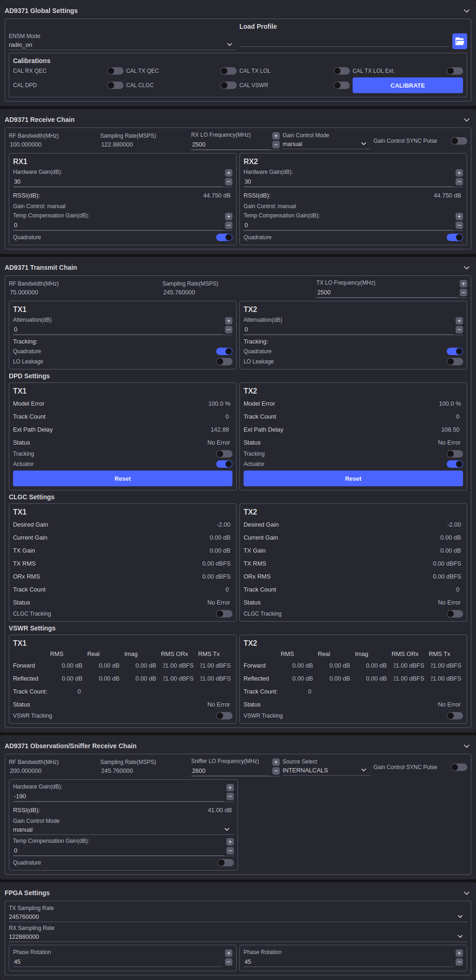Decrease TX2 Attenuation with minus
The width and height of the screenshot is (476, 980).
pyautogui.click(x=459, y=330)
